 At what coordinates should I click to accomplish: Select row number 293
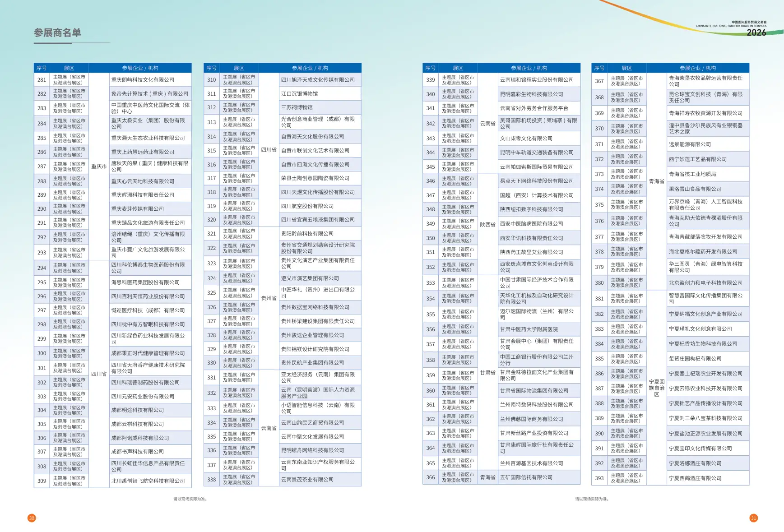tap(42, 253)
